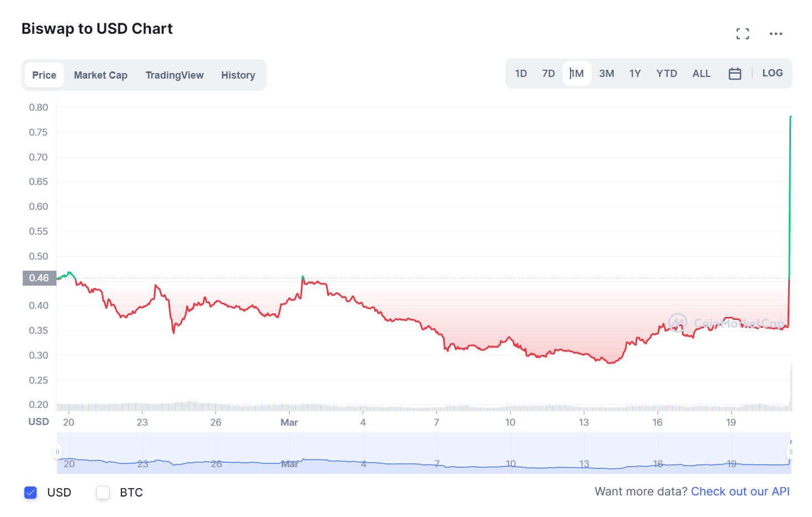Switch to the Price tab
This screenshot has height=517, width=812.
click(x=44, y=75)
